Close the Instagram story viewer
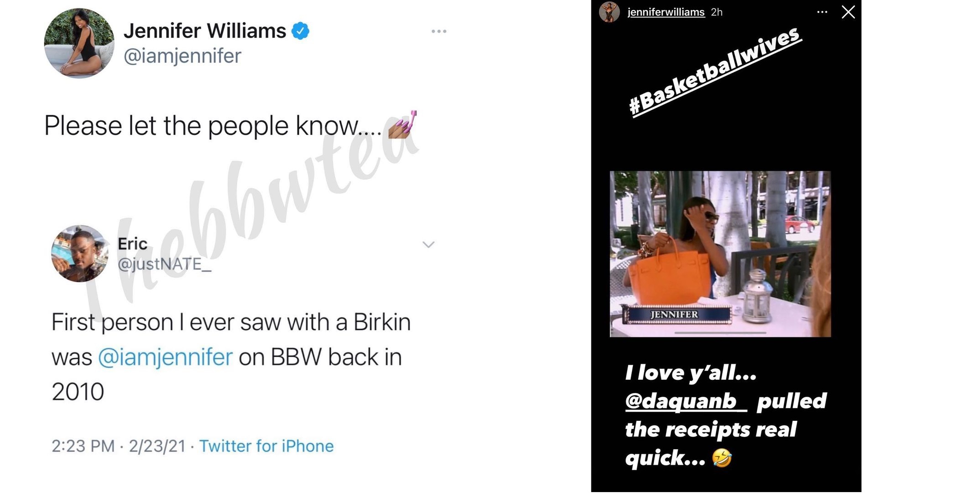This screenshot has height=493, width=980. (848, 12)
